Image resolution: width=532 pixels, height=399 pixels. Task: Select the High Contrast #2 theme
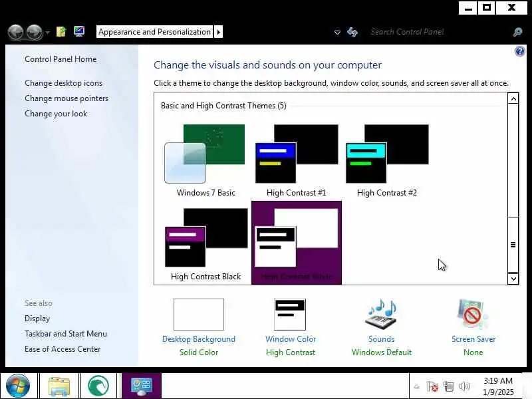387,160
